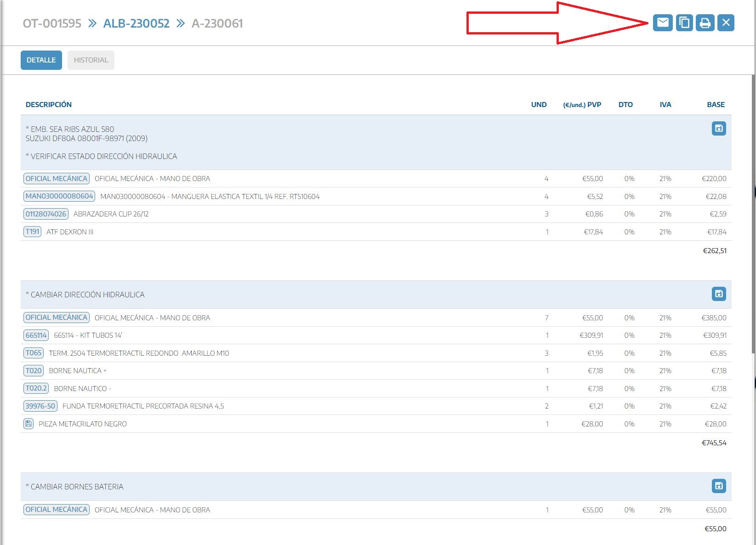Click the 01128074026 product code tag
Viewport: 756px width, 545px height.
pos(46,214)
